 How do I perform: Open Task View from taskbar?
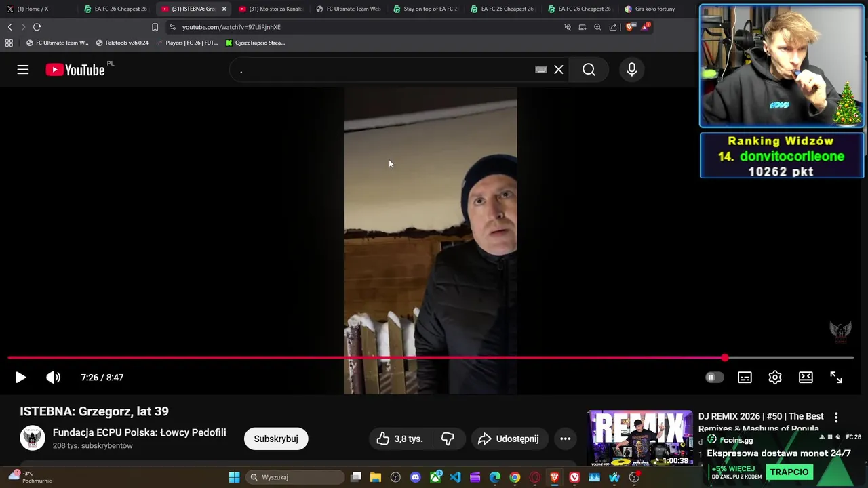[x=356, y=477]
